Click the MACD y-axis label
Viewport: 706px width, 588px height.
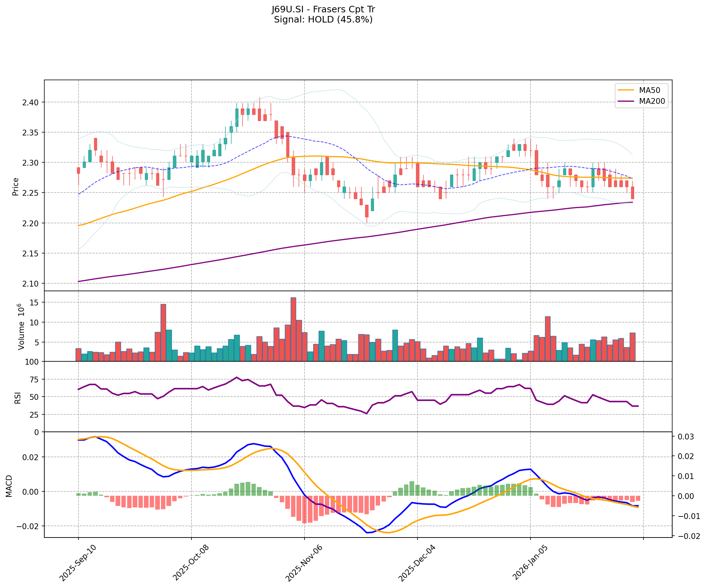[x=9, y=486]
